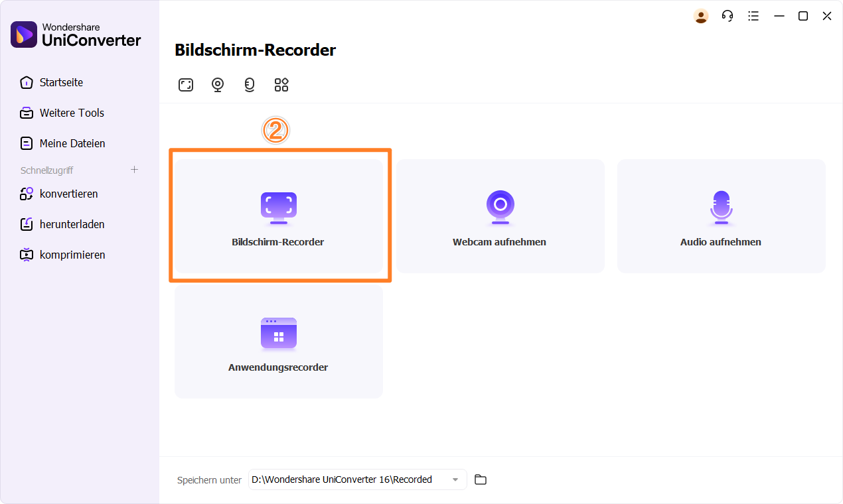Open Weitere Tools in the sidebar

[x=72, y=113]
